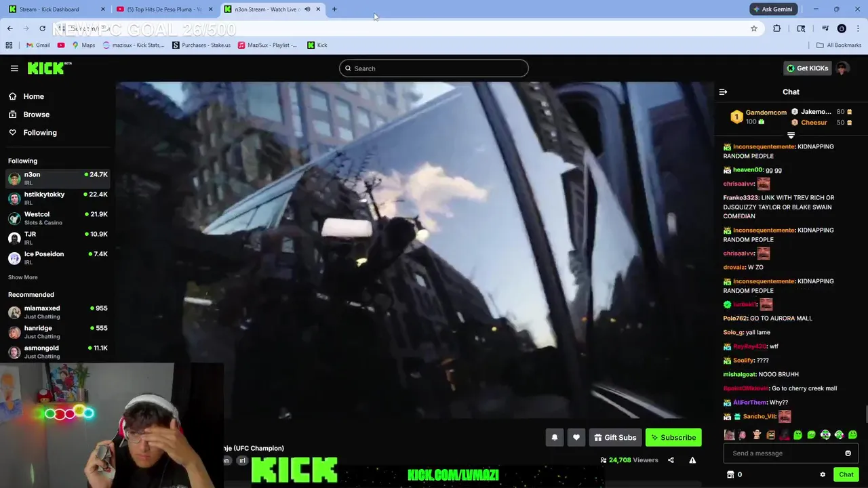Screen dimensions: 868x488
Task: Open user profile avatar menu
Action: point(842,68)
